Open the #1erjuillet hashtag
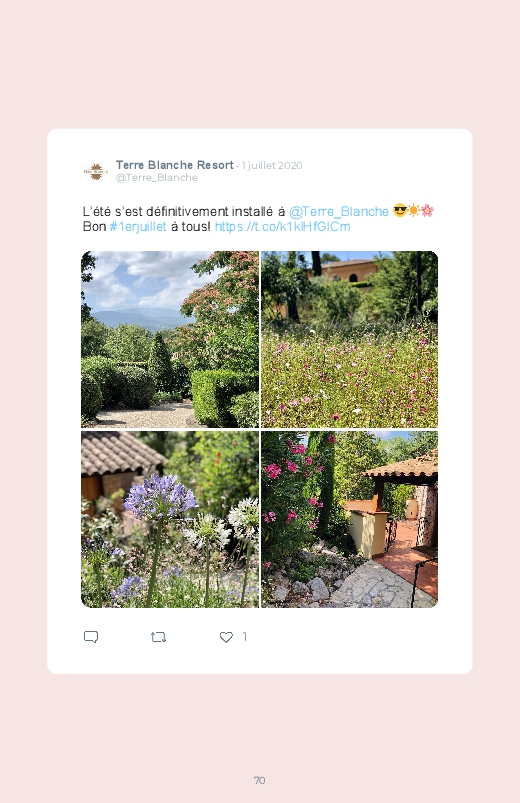520x803 pixels. point(138,226)
